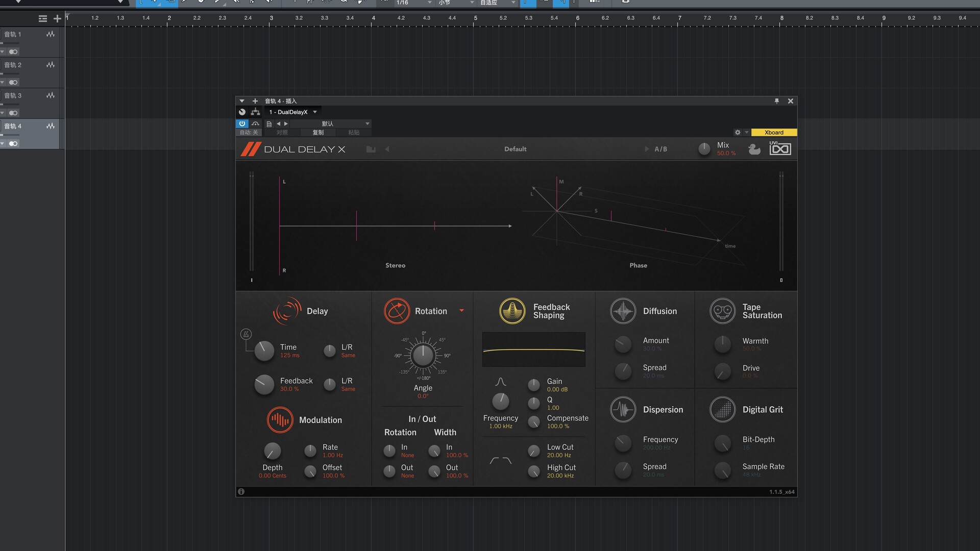The width and height of the screenshot is (980, 551).
Task: Click the Mix knob
Action: 704,148
